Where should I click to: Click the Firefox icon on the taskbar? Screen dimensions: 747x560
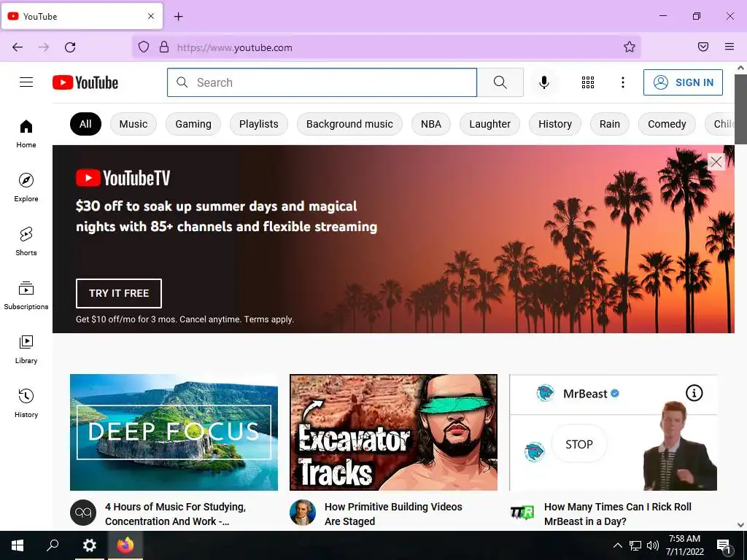pyautogui.click(x=125, y=545)
